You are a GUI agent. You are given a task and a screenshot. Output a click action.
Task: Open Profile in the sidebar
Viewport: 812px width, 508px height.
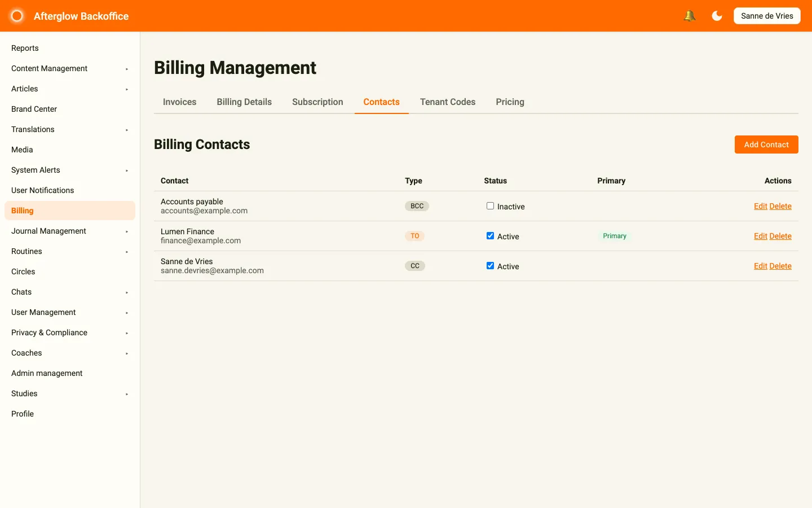coord(70,414)
